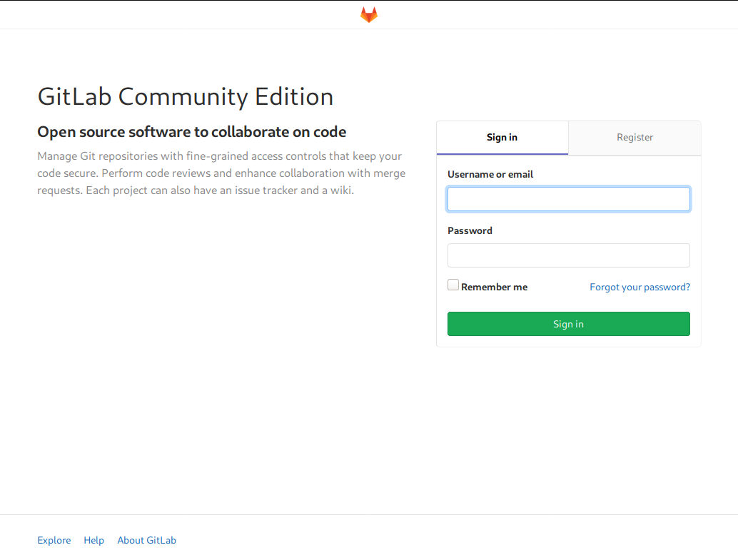The height and width of the screenshot is (560, 738).
Task: Enable the Remember me checkbox
Action: click(453, 285)
